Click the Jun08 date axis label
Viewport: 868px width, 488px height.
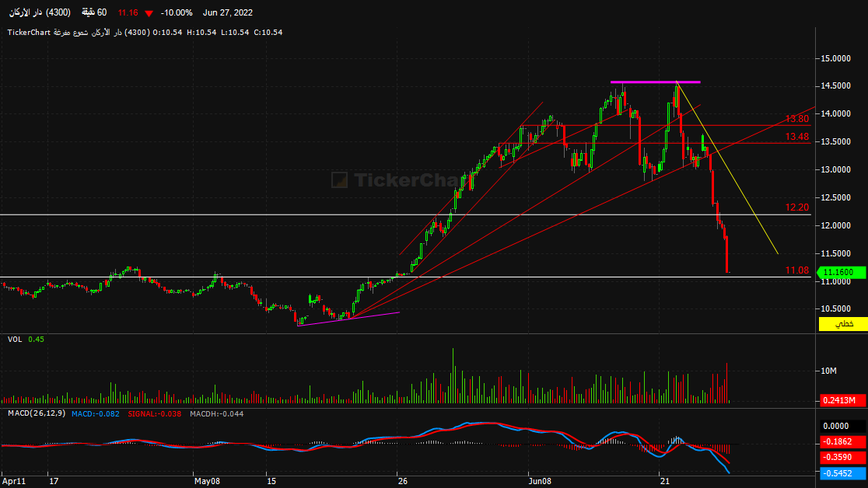(540, 481)
